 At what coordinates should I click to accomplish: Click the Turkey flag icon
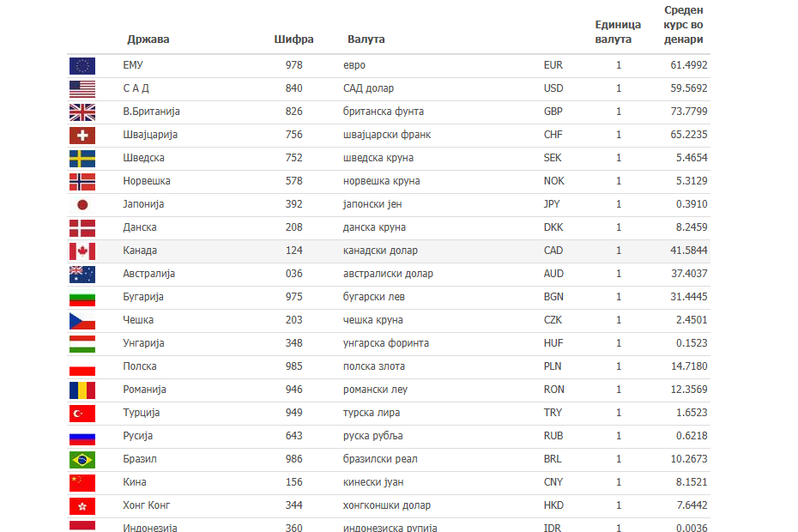coord(82,413)
